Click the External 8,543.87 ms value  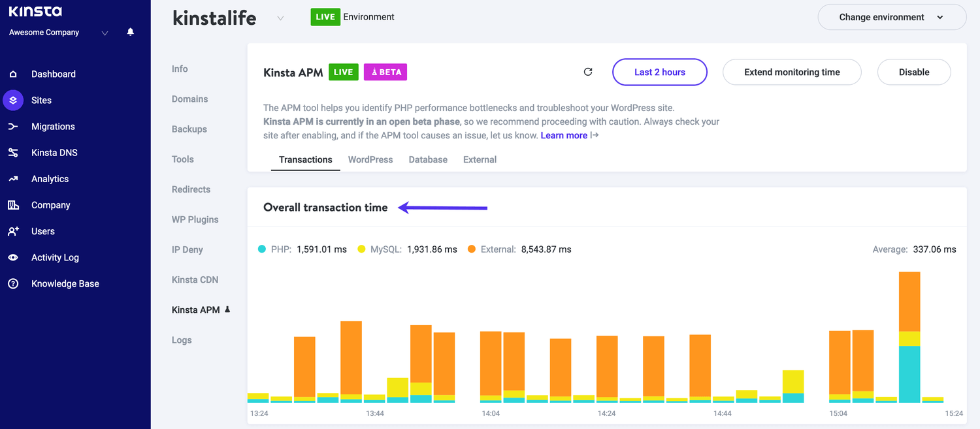click(x=546, y=249)
